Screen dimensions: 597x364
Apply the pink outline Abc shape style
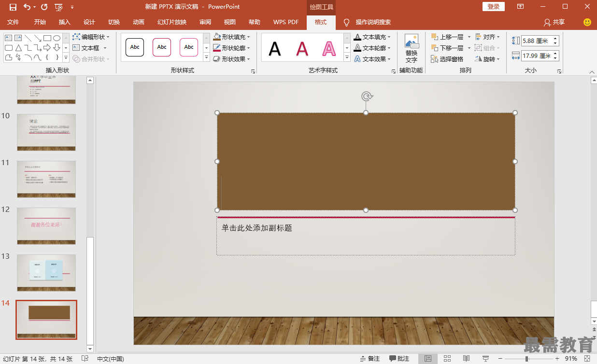(x=189, y=47)
